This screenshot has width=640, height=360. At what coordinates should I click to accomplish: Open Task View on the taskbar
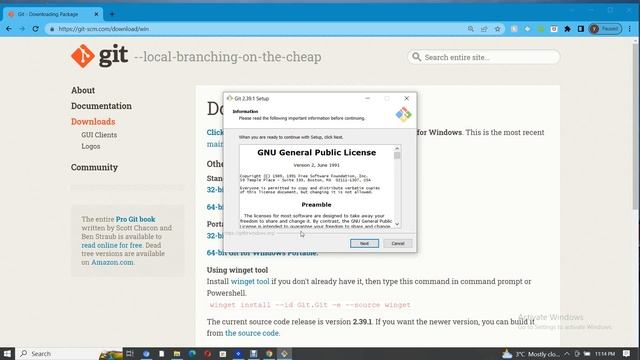[x=130, y=353]
